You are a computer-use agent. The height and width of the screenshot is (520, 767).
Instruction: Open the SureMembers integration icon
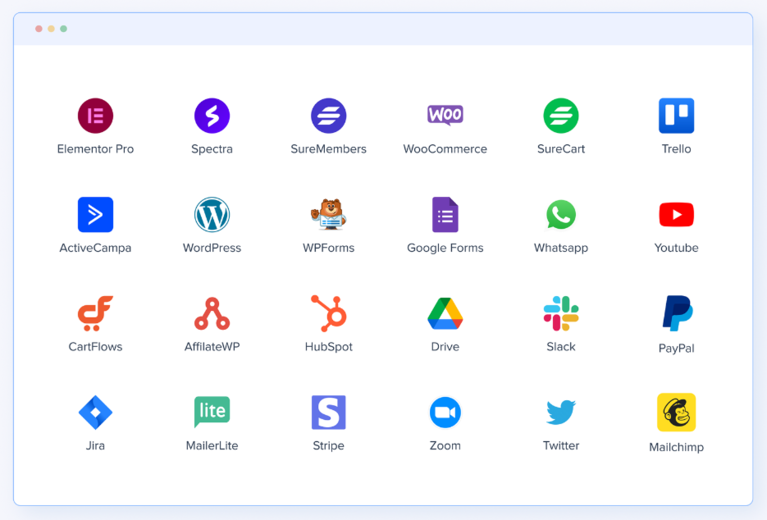[x=329, y=115]
